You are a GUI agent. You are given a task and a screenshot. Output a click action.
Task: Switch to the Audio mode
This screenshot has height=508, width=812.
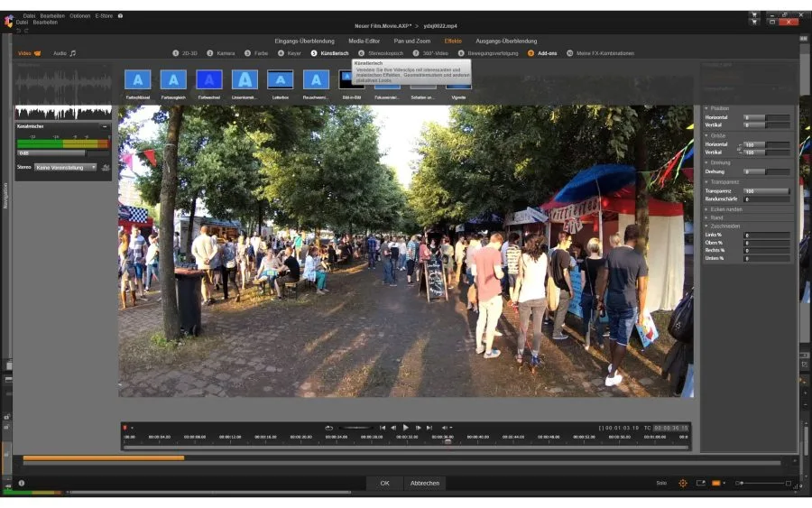click(x=64, y=53)
